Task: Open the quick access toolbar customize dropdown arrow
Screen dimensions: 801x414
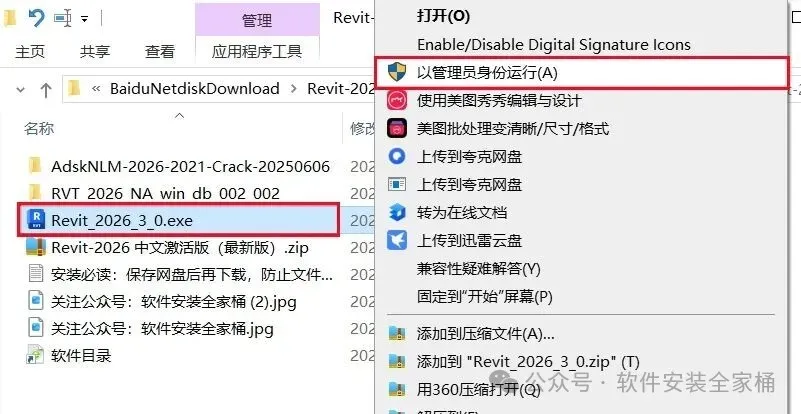Action: [x=84, y=20]
